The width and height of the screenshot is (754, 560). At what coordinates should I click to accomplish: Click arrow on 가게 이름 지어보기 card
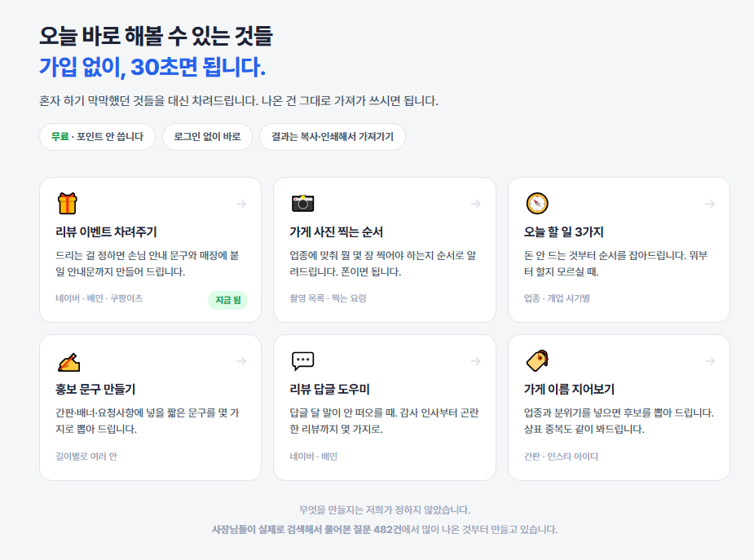pos(710,361)
